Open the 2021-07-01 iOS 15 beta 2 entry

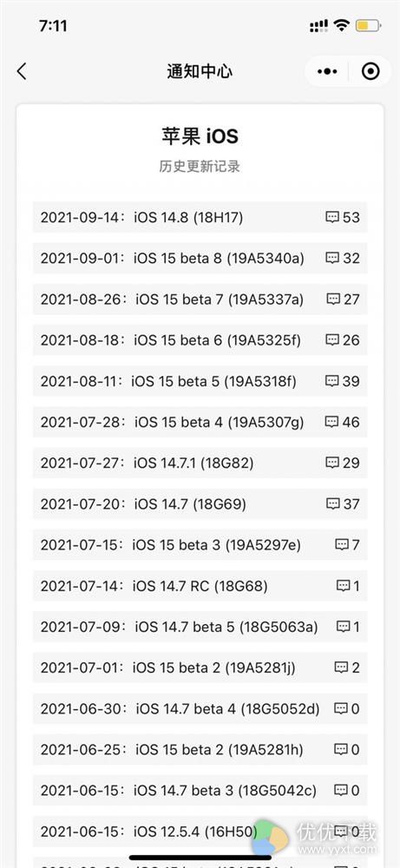(200, 667)
